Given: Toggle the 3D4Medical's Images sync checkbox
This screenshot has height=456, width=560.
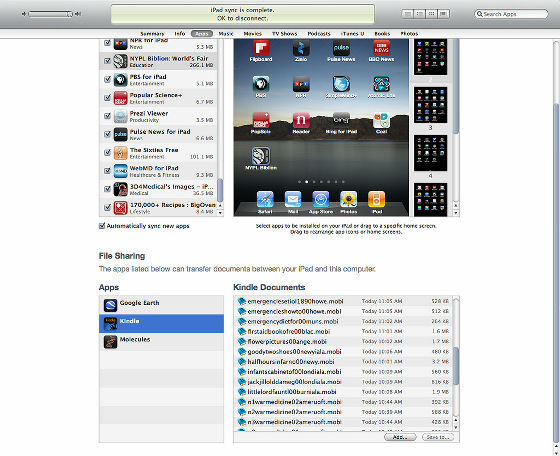Looking at the screenshot, I should [x=107, y=189].
